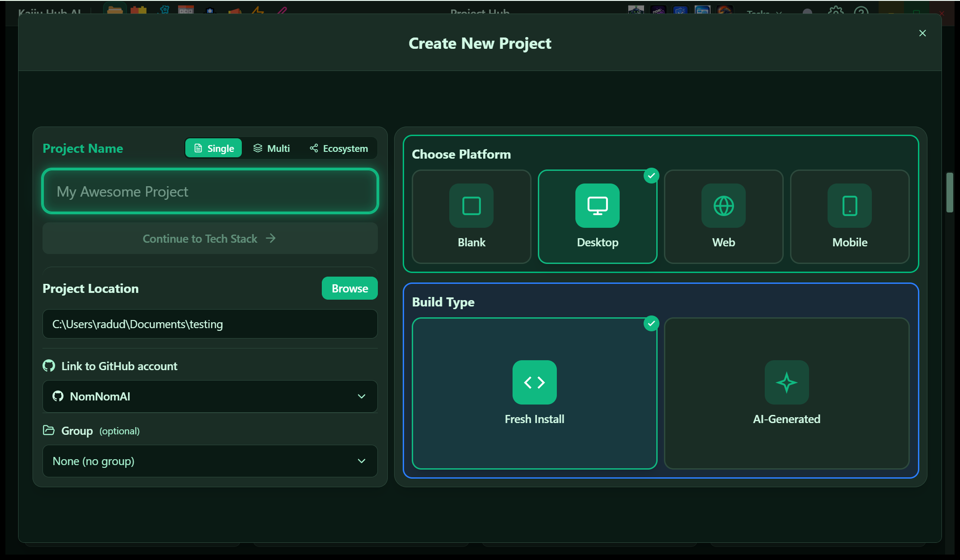Choose the Web platform card
The width and height of the screenshot is (960, 560).
point(724,216)
